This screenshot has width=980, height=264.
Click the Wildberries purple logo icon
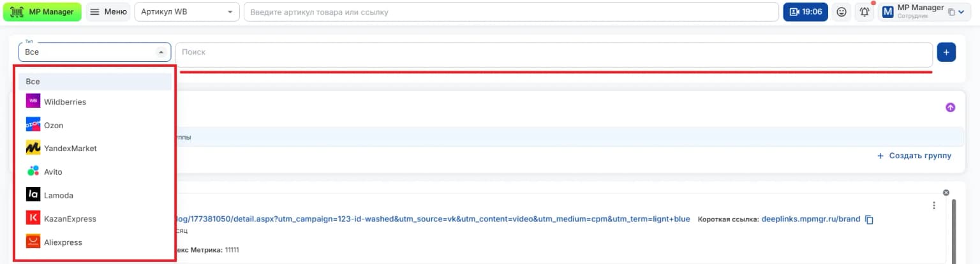click(33, 101)
